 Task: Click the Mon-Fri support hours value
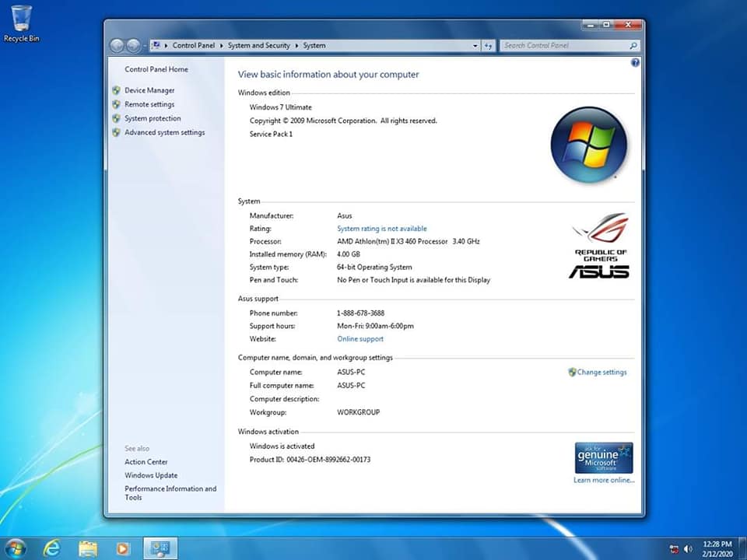coord(375,326)
